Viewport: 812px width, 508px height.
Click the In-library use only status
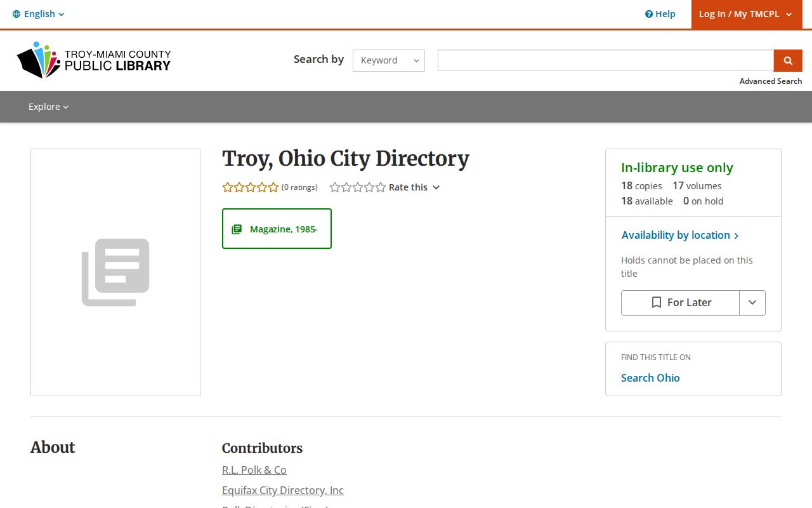677,168
